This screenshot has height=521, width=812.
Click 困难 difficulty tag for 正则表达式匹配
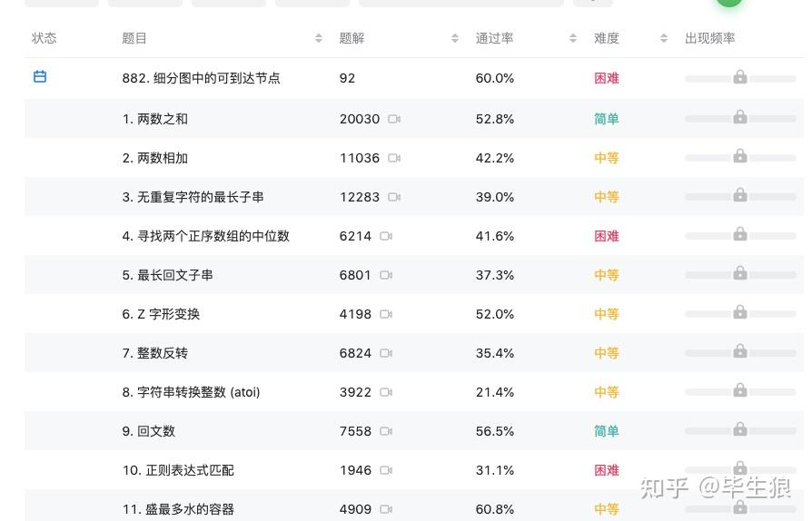[607, 470]
